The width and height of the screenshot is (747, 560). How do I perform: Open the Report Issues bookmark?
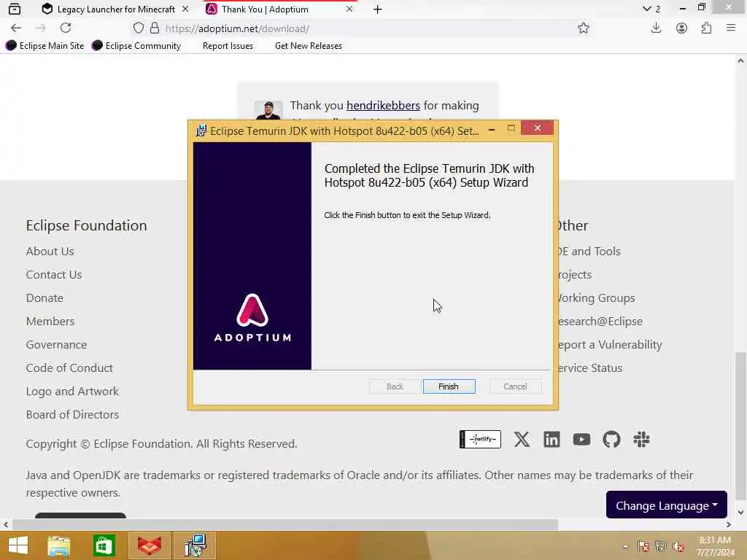click(x=228, y=46)
